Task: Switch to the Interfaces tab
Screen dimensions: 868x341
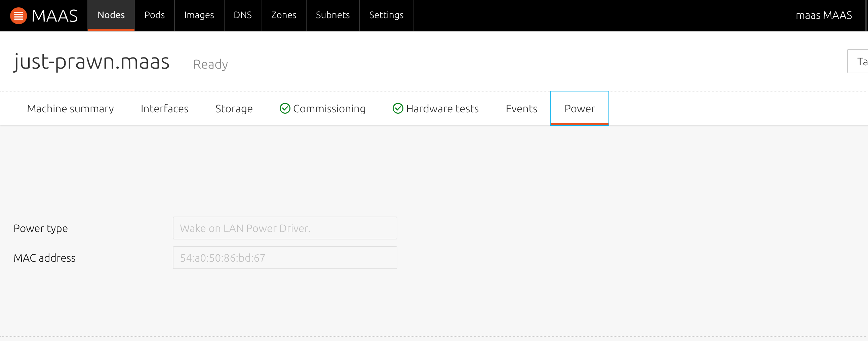Action: 164,109
